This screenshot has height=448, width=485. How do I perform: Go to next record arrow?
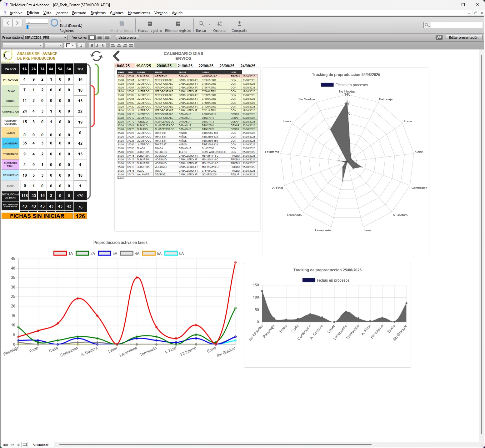17,23
